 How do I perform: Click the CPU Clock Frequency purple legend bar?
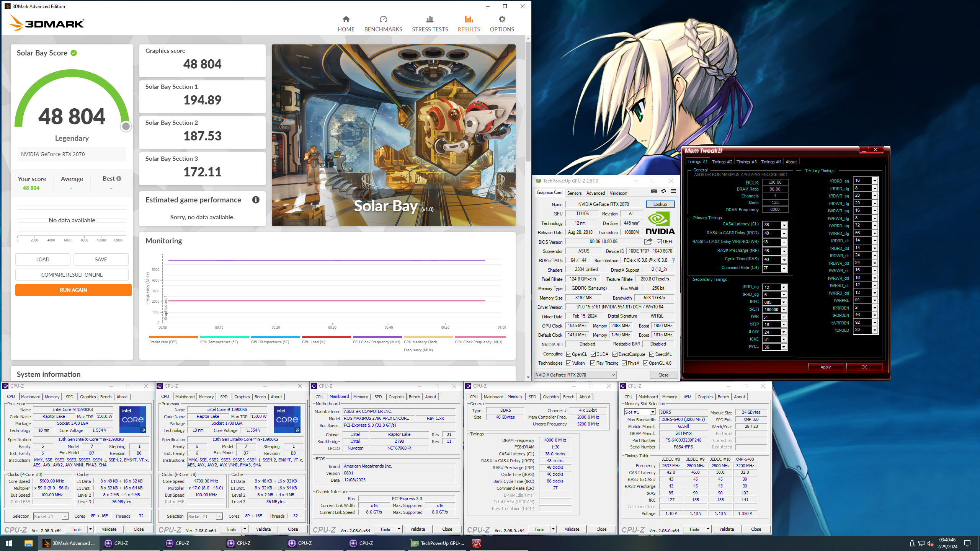coord(377,337)
